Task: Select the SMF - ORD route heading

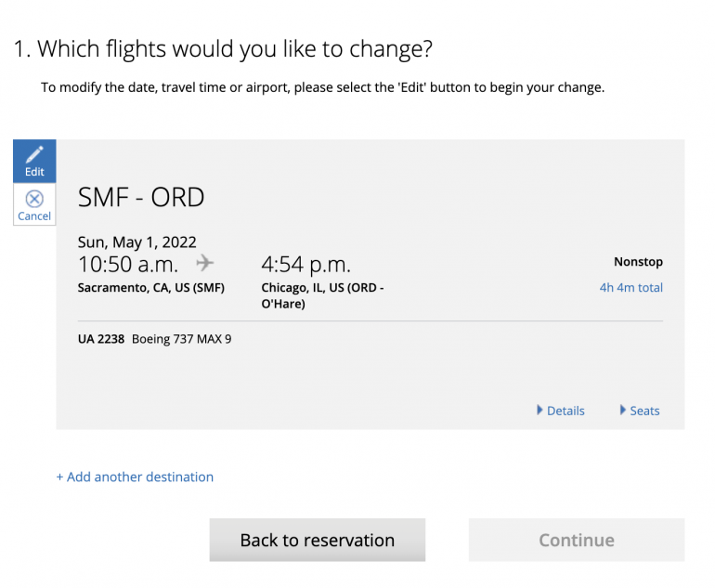Action: tap(141, 197)
